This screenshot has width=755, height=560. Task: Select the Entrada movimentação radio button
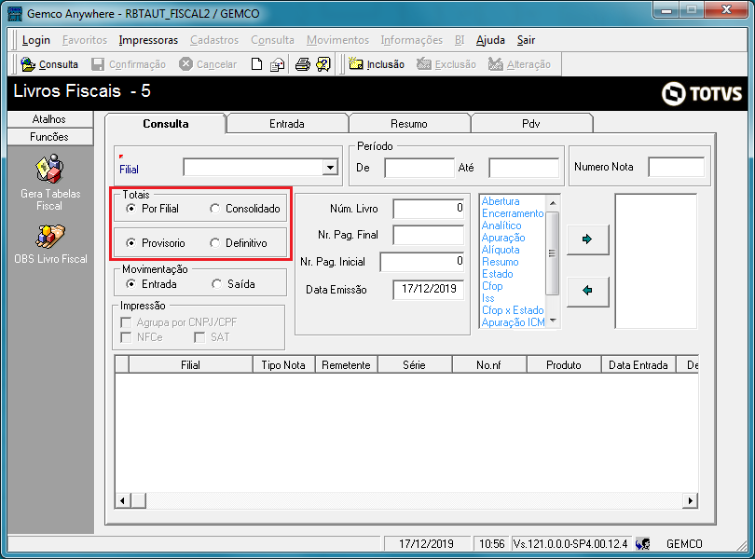(130, 284)
